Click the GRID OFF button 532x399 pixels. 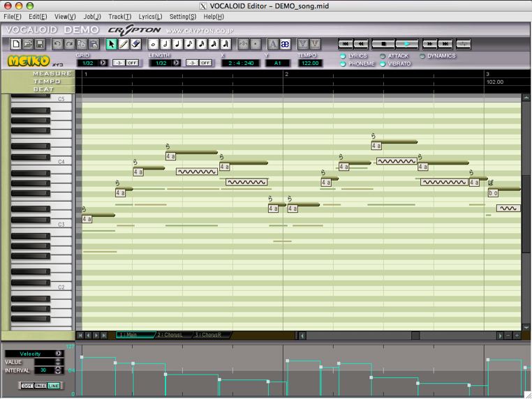point(133,63)
